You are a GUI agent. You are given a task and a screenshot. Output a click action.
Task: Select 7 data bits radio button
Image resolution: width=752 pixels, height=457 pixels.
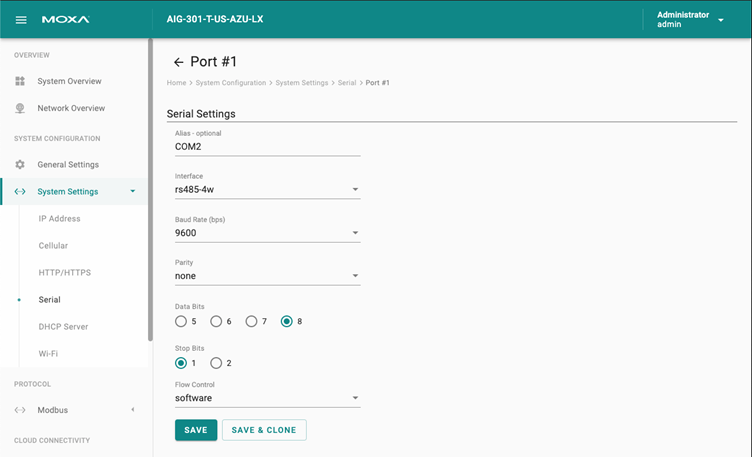pos(251,321)
